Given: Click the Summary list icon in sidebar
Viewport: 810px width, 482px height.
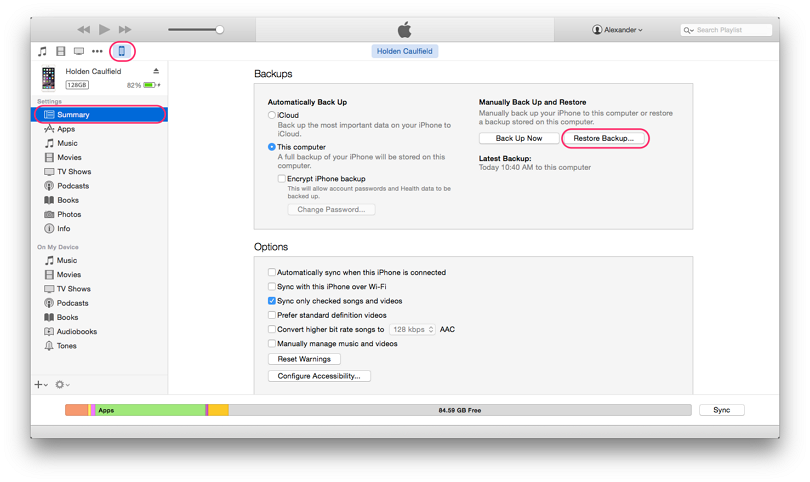Looking at the screenshot, I should [x=49, y=115].
